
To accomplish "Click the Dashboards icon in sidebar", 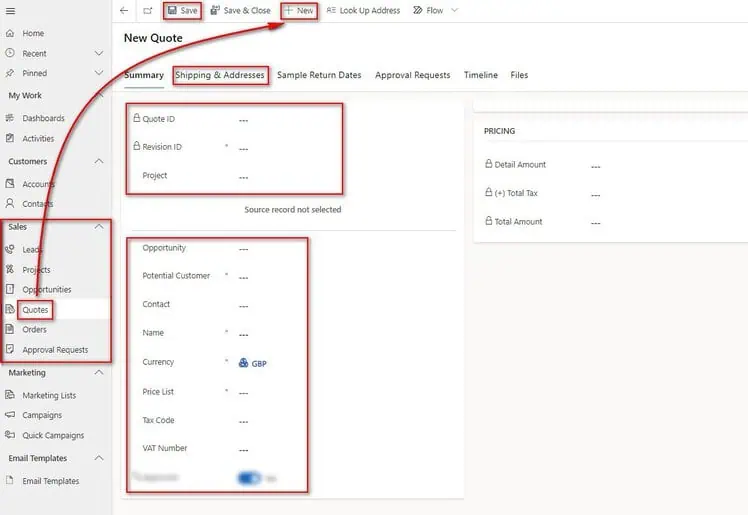I will tap(10, 118).
